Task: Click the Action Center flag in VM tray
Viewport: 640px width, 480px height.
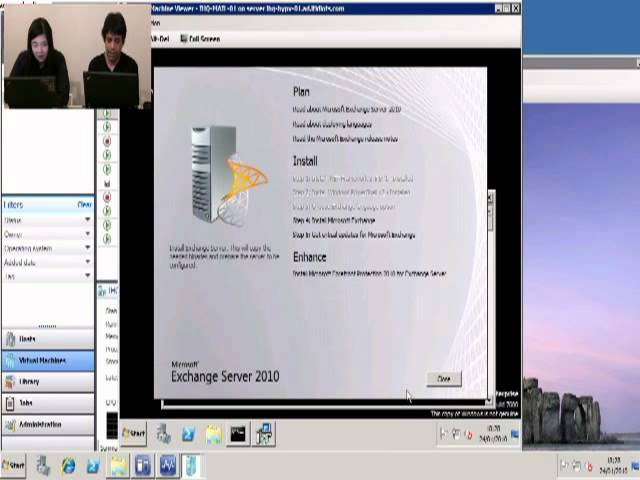Action: (444, 434)
